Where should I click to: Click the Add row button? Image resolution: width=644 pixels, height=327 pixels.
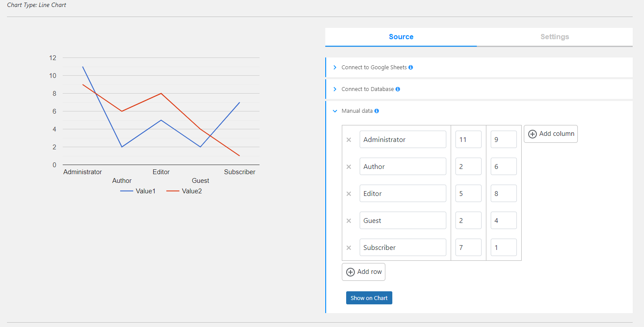[x=364, y=272]
